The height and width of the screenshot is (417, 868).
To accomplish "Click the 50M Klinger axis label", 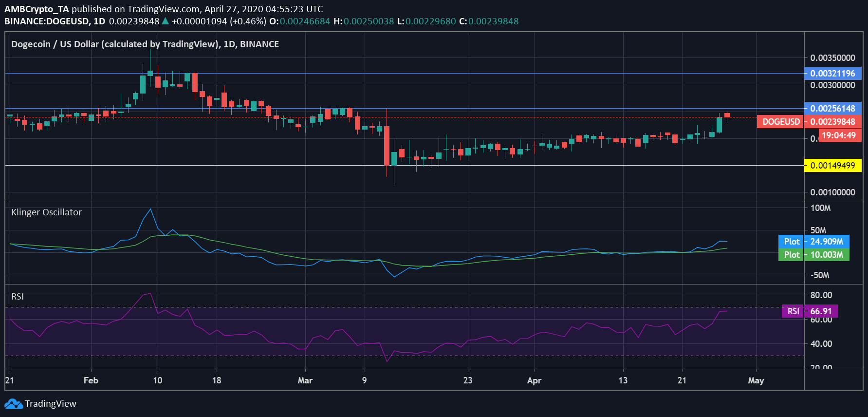I will tap(818, 230).
